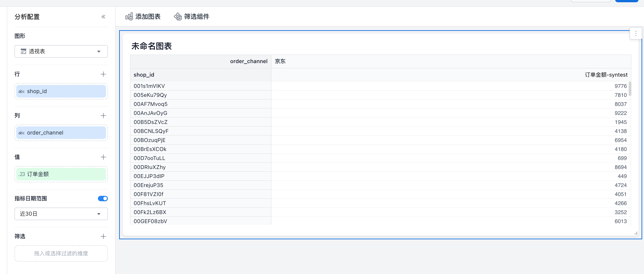Add a filter using 筛选 plus icon
The width and height of the screenshot is (644, 274).
(x=103, y=236)
